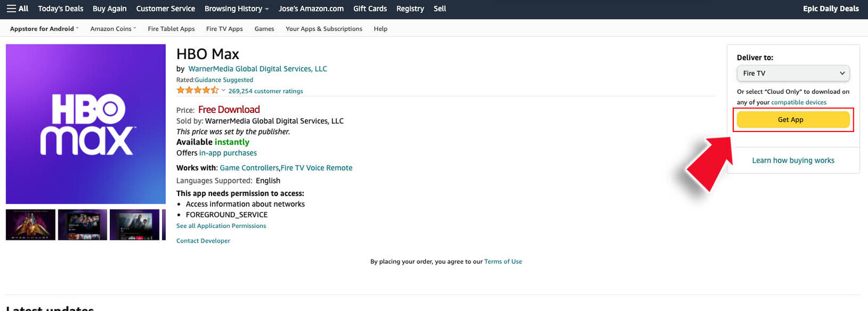Click the Epic Daily Deals link

click(831, 9)
